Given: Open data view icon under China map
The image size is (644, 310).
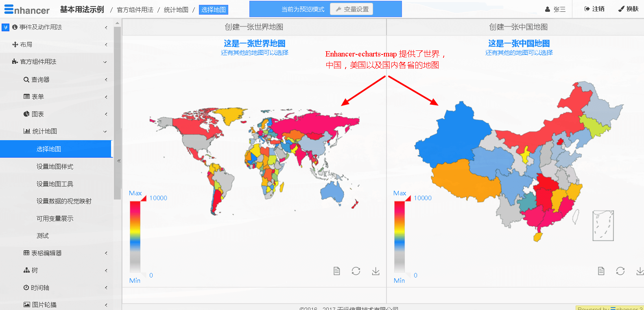Looking at the screenshot, I should pos(601,271).
